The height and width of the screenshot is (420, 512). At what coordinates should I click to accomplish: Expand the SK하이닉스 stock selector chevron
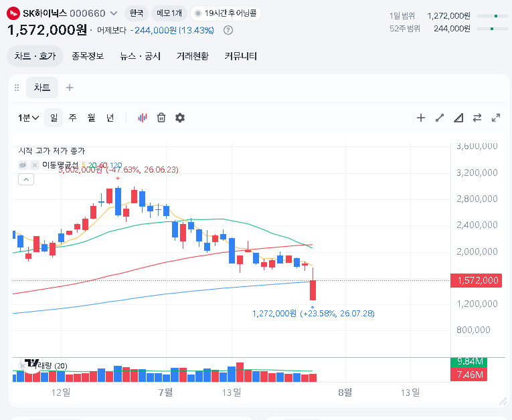point(114,13)
